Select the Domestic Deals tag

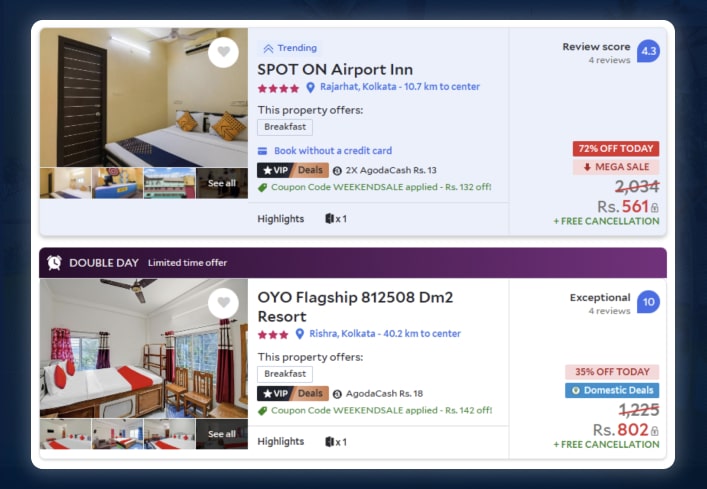click(611, 391)
